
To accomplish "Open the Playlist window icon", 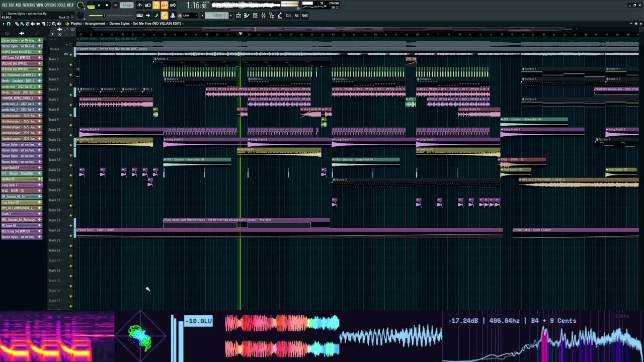I will point(238,16).
